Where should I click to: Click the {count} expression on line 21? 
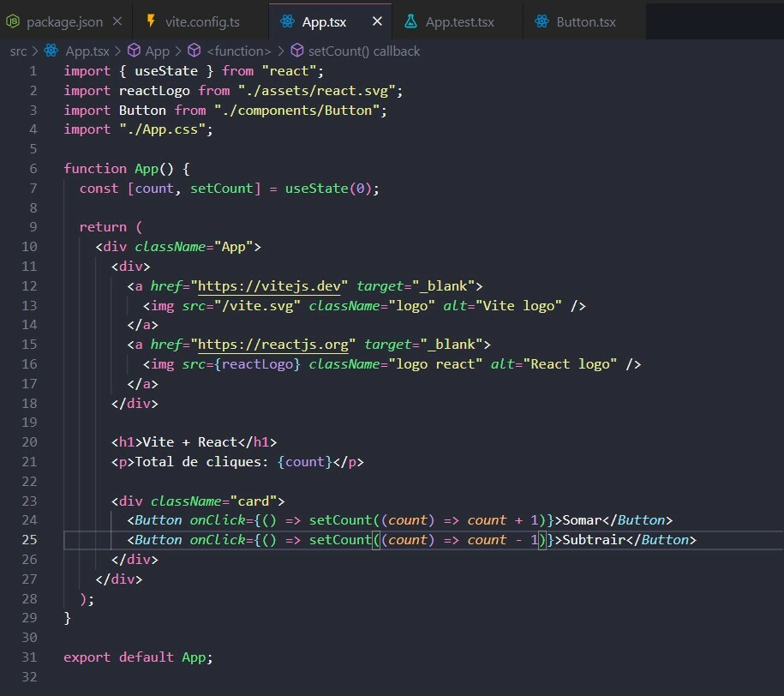(304, 462)
